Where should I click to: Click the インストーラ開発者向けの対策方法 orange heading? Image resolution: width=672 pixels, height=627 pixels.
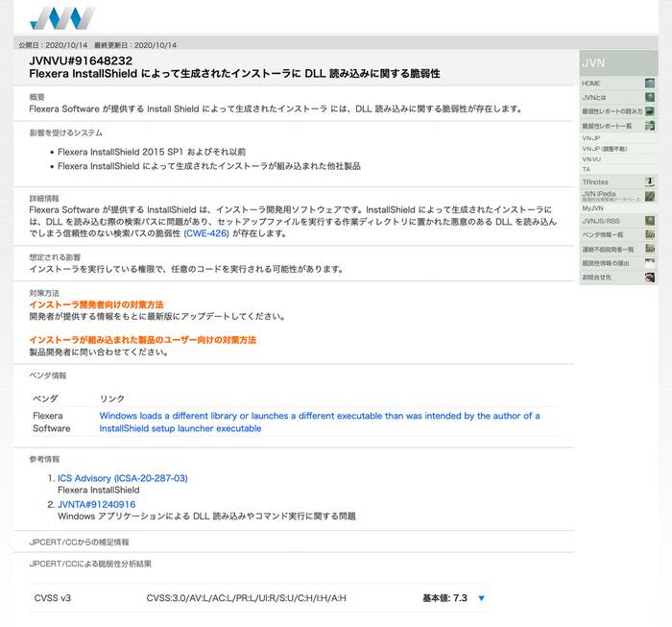point(96,304)
